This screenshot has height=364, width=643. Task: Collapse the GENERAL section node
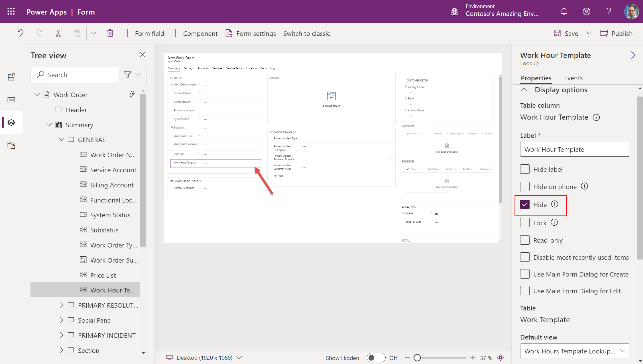click(62, 140)
